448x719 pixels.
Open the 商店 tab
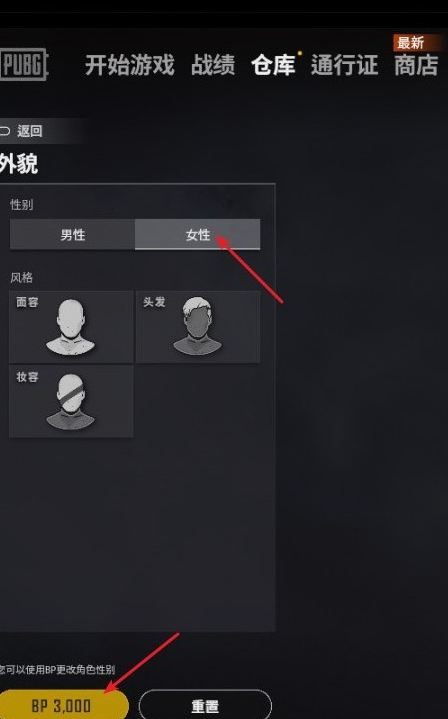coord(416,65)
